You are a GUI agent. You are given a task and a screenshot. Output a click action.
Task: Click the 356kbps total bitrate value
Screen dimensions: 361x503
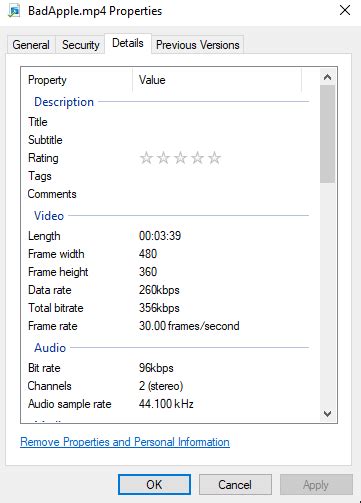[x=159, y=308]
